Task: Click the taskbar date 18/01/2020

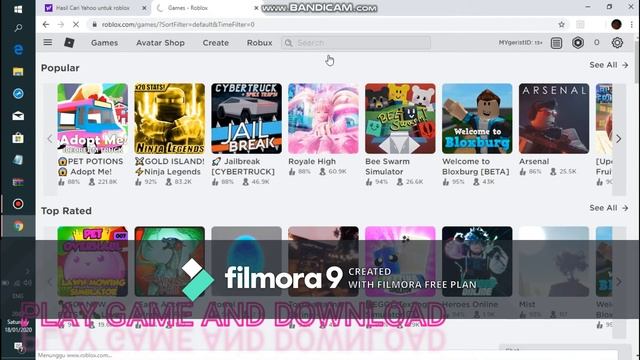Action: point(18,329)
